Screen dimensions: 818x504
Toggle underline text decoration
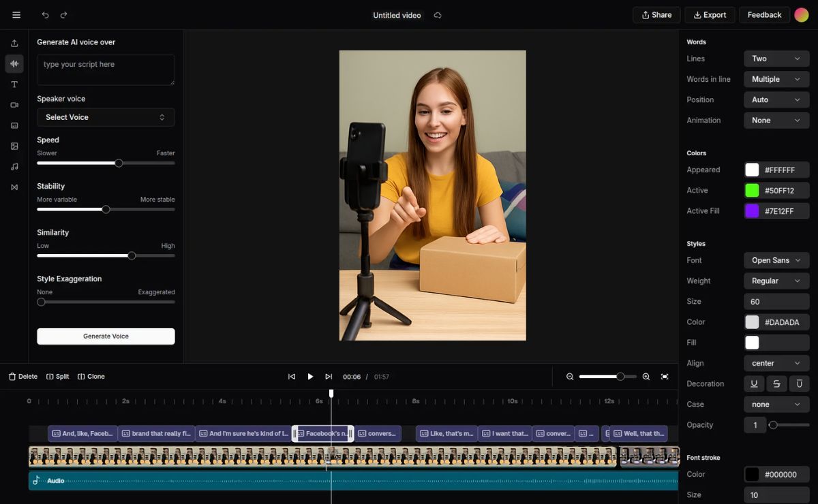pyautogui.click(x=754, y=384)
